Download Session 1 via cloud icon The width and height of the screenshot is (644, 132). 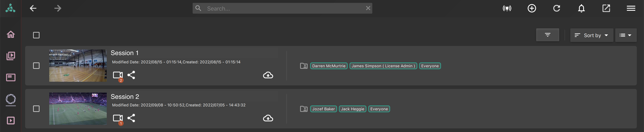pyautogui.click(x=268, y=75)
